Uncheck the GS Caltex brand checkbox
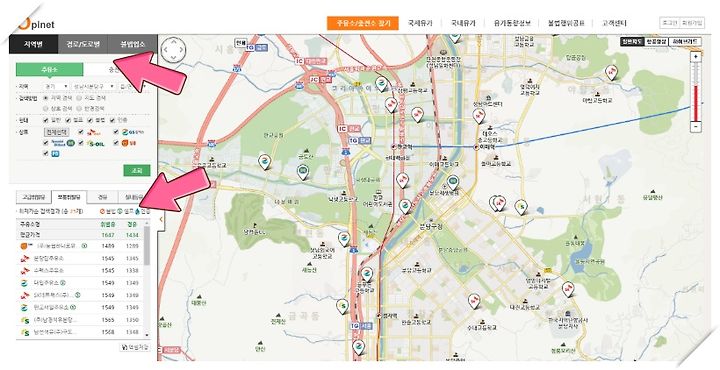This screenshot has width=720, height=370. coord(117,132)
